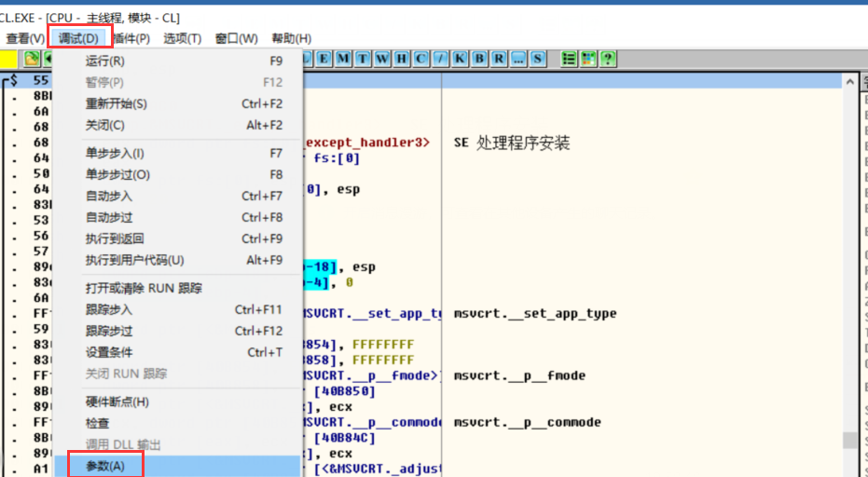Open the 窗口(W) menu

237,38
